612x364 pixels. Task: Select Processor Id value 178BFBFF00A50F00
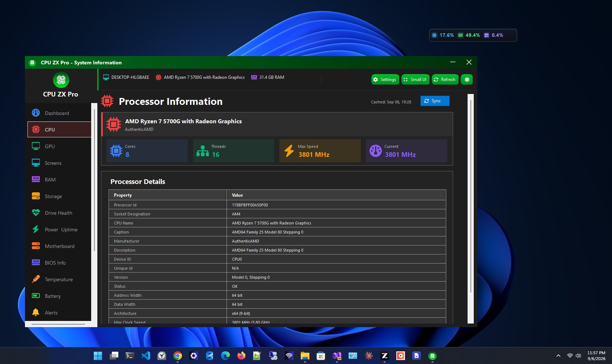point(250,205)
